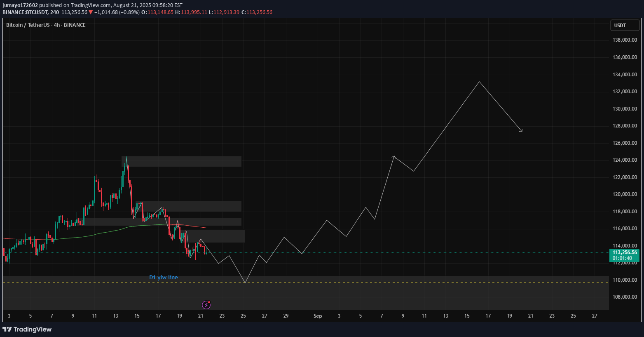This screenshot has width=644, height=337.
Task: Click the purple lightning bolt event marker
Action: pyautogui.click(x=205, y=305)
